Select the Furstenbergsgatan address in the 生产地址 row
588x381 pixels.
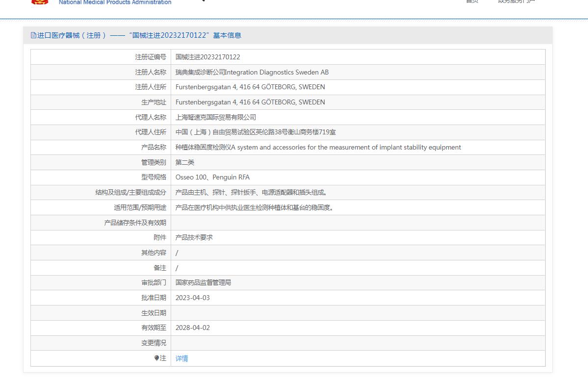tap(250, 102)
